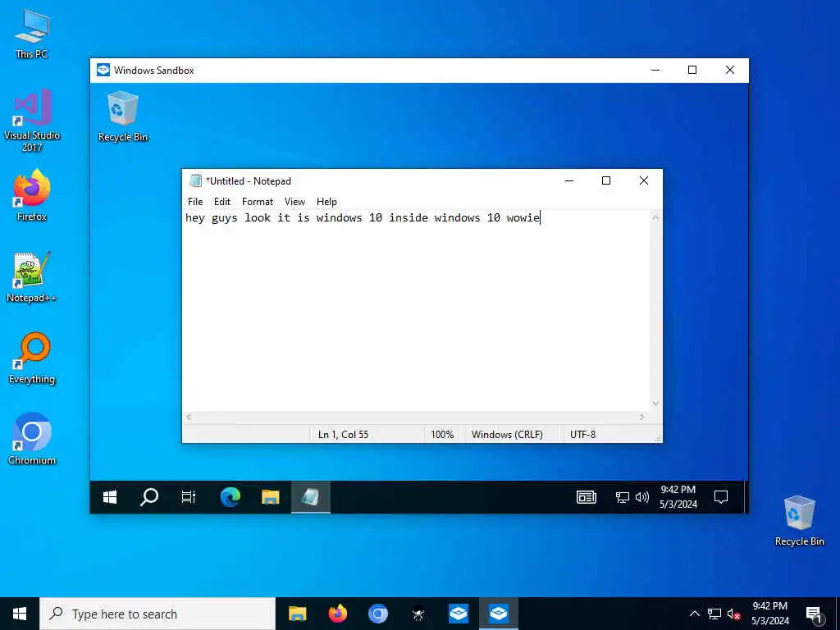Image resolution: width=840 pixels, height=630 pixels.
Task: Select Recycle Bin inside Windows Sandbox
Action: pyautogui.click(x=123, y=116)
